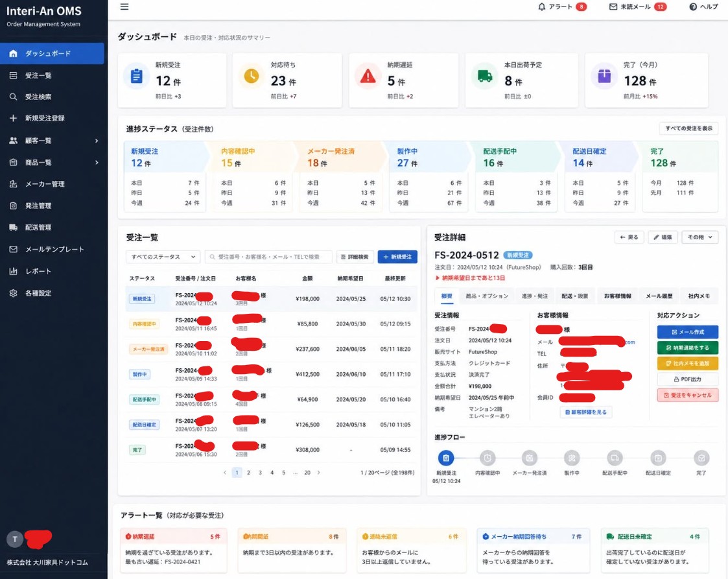
Task: Click 配送日確定 step icon in progress flow
Action: pyautogui.click(x=658, y=458)
